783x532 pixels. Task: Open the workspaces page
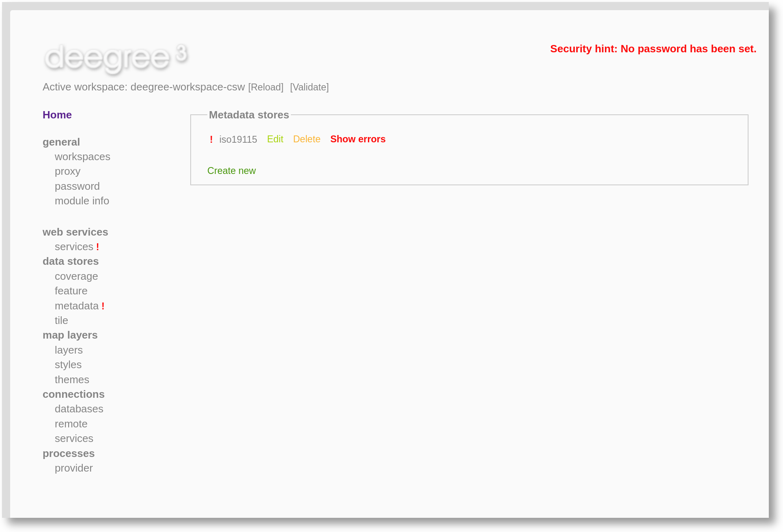[82, 157]
